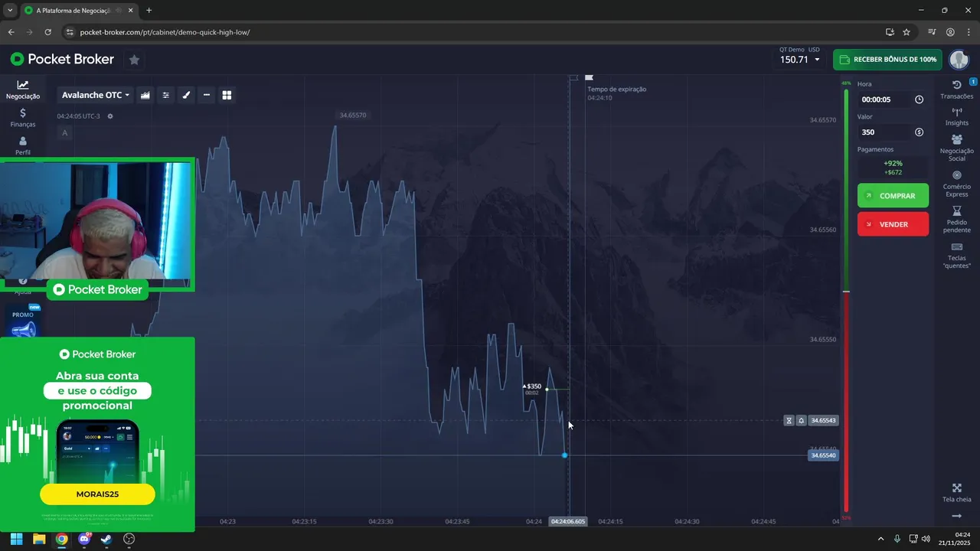Open the clock icon for expiration time
The height and width of the screenshot is (551, 980).
tap(919, 99)
